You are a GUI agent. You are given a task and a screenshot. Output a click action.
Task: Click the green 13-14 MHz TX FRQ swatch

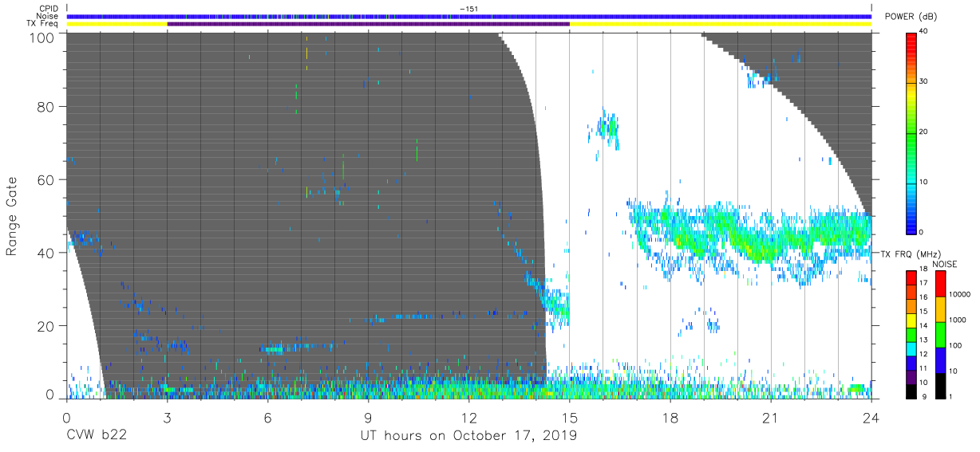point(911,334)
